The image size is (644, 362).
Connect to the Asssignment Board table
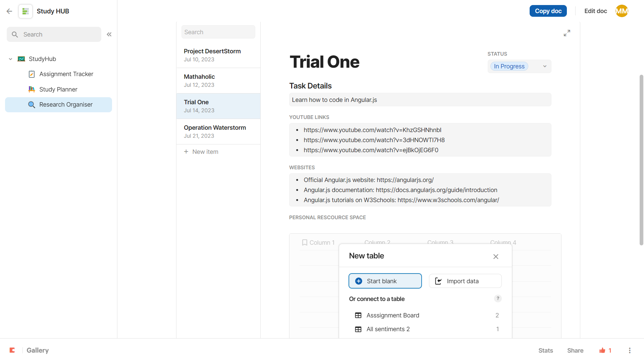click(x=393, y=315)
